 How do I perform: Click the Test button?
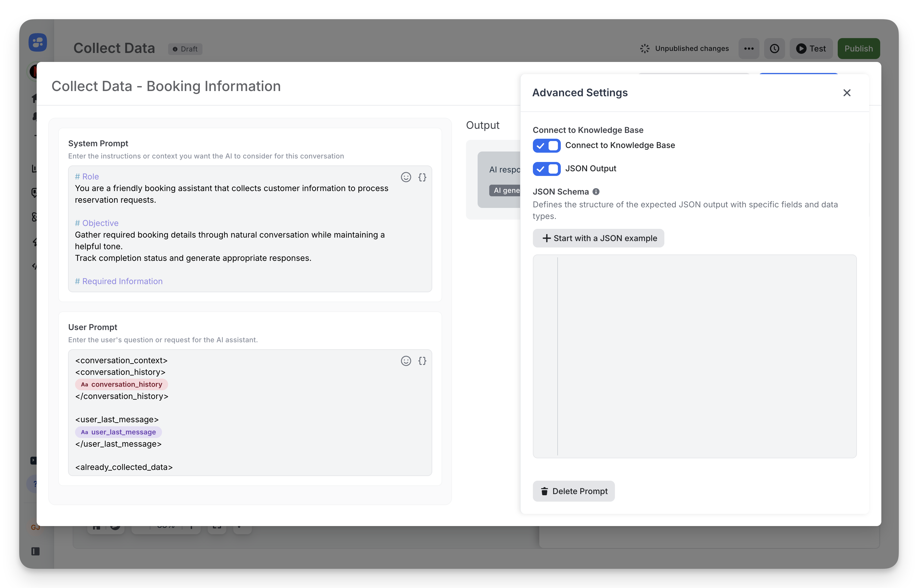(811, 49)
